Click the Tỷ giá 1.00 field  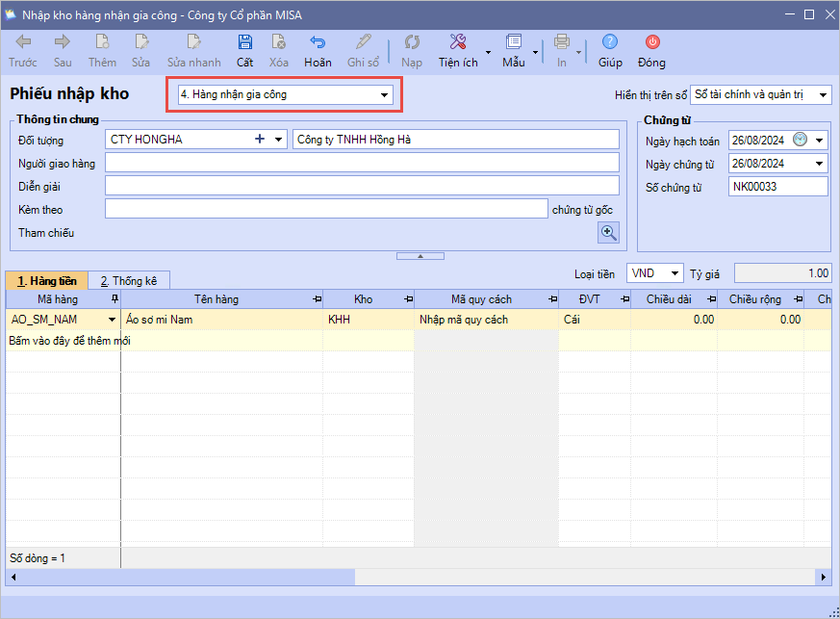pyautogui.click(x=782, y=273)
